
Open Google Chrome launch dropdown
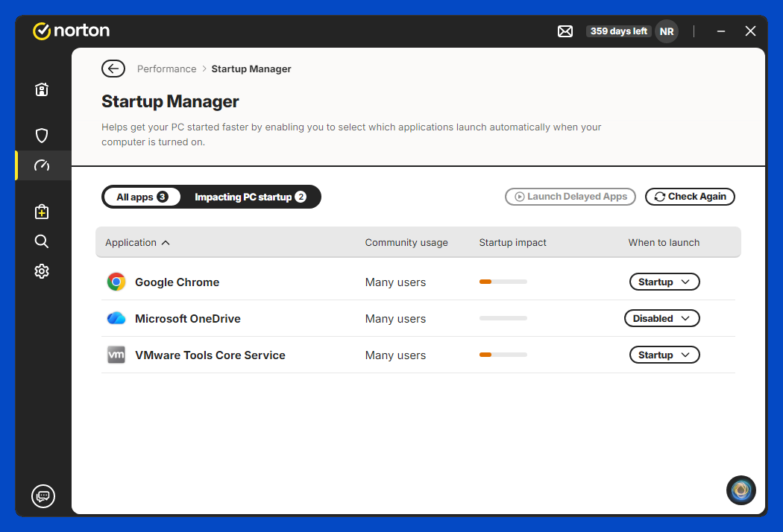coord(664,282)
